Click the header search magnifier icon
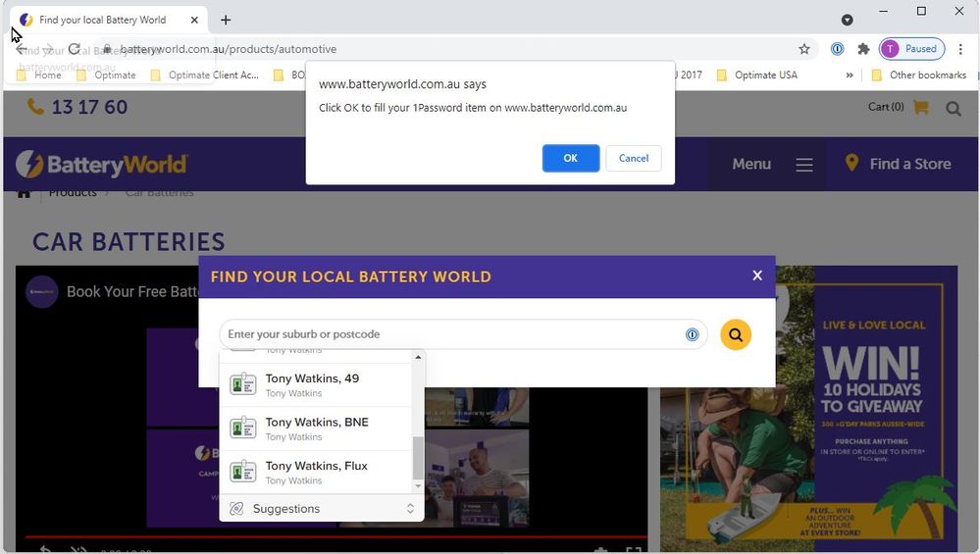980x554 pixels. [954, 108]
